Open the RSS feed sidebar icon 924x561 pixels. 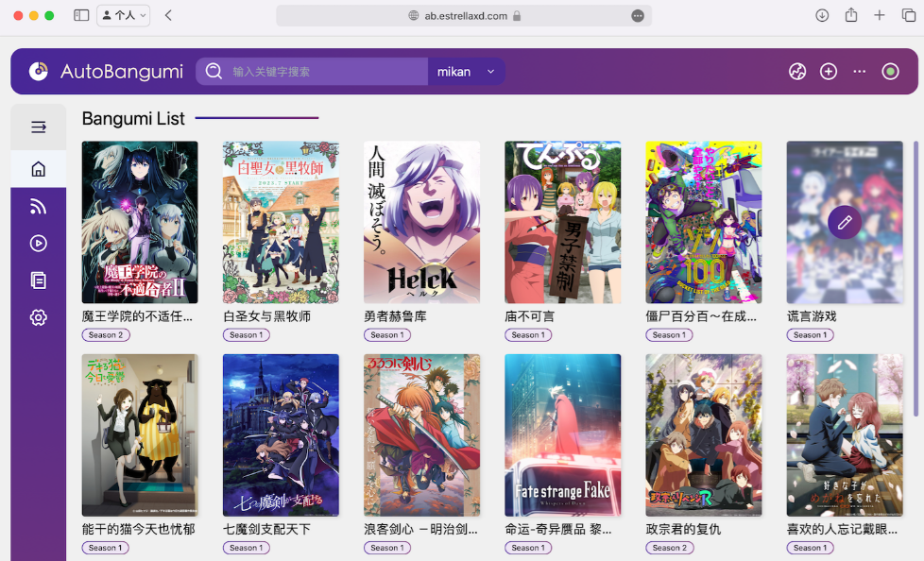click(x=39, y=206)
